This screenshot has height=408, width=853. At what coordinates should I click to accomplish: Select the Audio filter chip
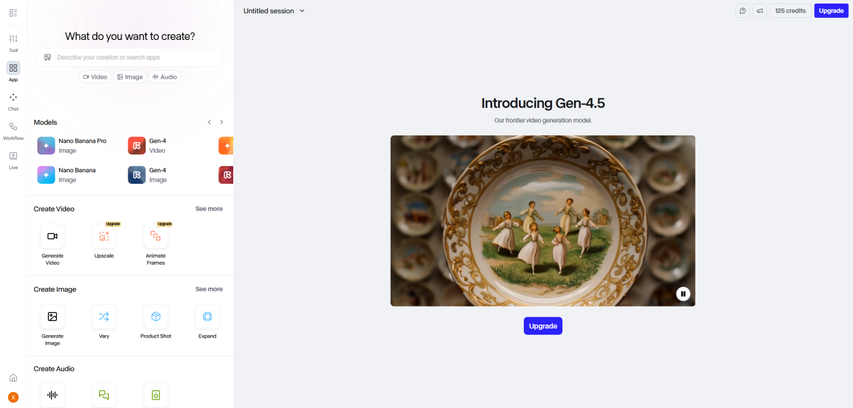click(x=164, y=77)
